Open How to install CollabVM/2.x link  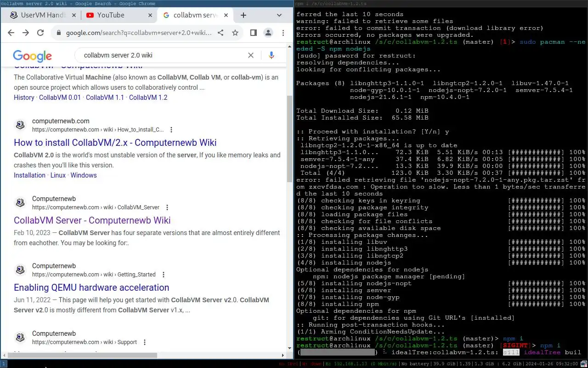pyautogui.click(x=115, y=143)
